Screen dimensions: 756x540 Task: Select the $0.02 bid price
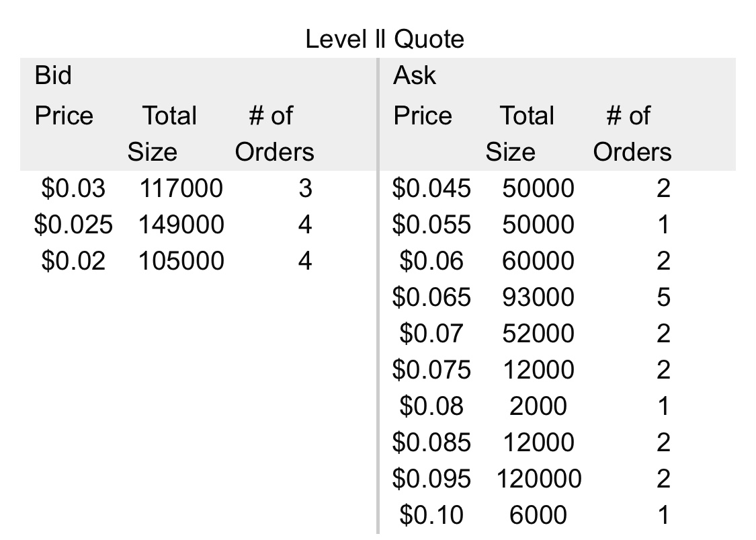coord(73,261)
